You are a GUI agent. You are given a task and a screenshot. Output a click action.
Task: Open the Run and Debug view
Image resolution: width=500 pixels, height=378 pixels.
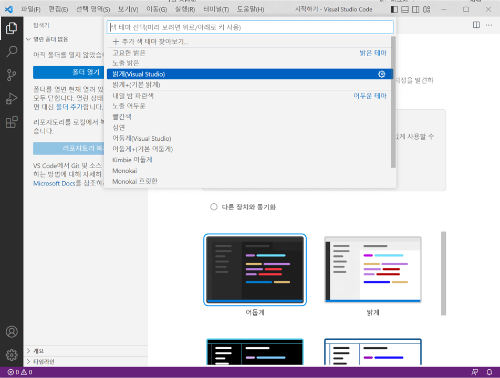[12, 99]
